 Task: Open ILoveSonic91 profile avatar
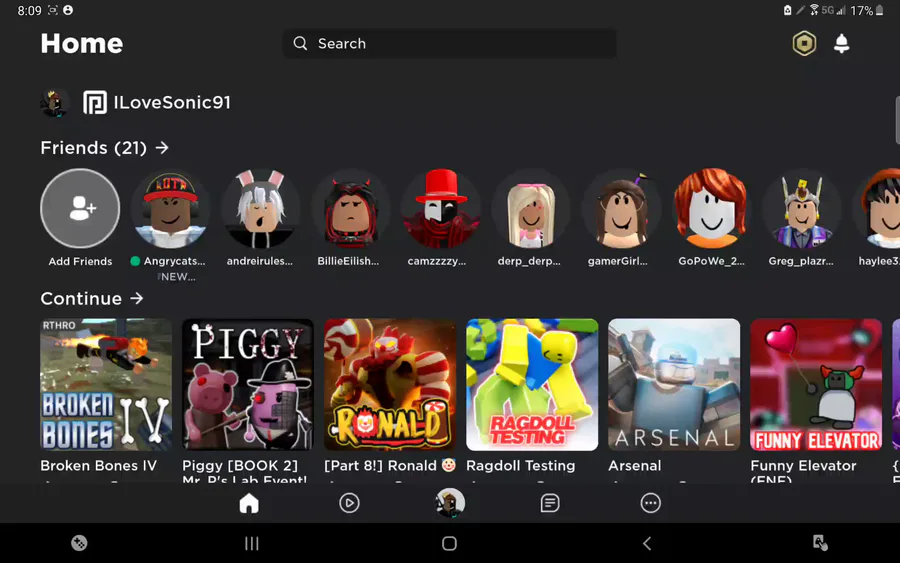55,103
